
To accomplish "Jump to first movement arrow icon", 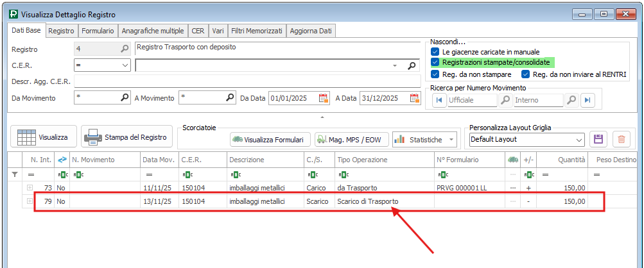I will click(439, 100).
